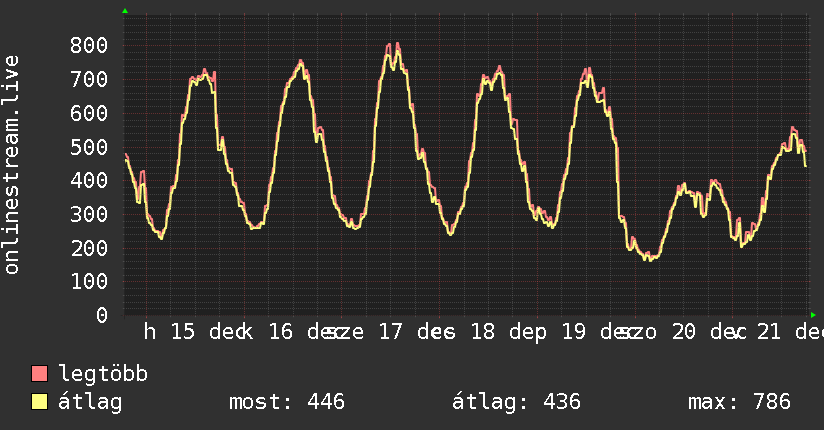Click the átlag: 436 average value

[517, 402]
